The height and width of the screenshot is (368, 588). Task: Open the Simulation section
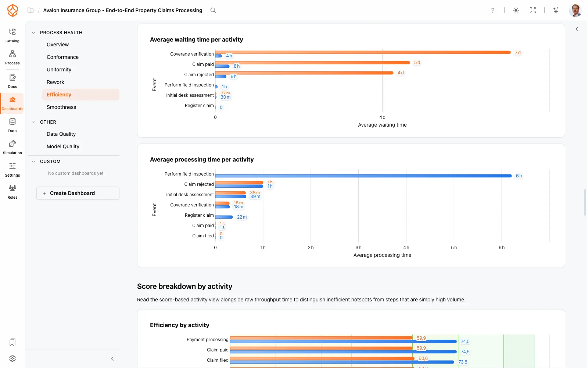click(12, 147)
